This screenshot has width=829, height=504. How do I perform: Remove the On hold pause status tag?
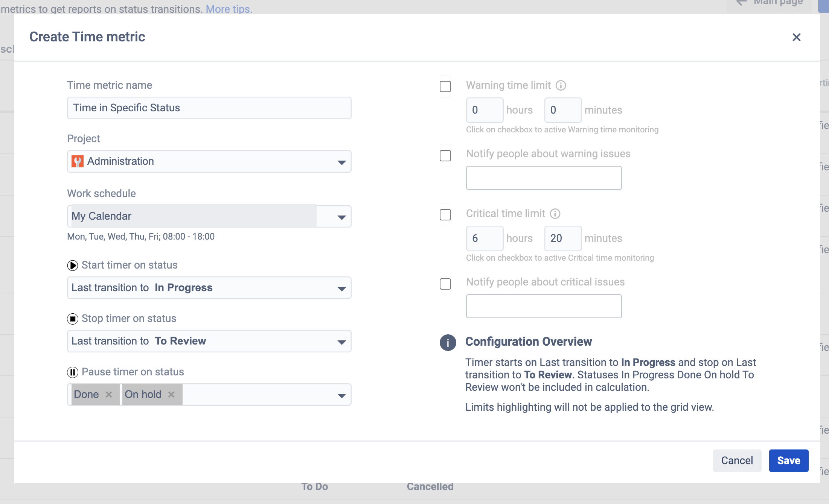[x=171, y=395]
